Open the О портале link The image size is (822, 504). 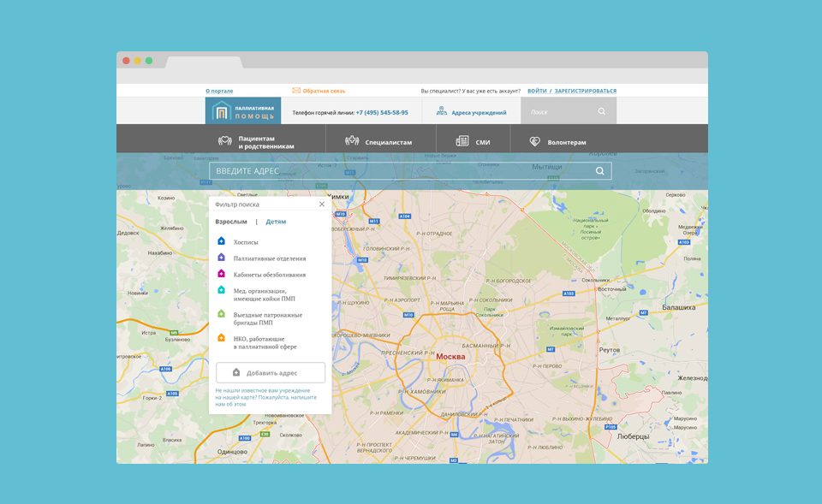219,91
